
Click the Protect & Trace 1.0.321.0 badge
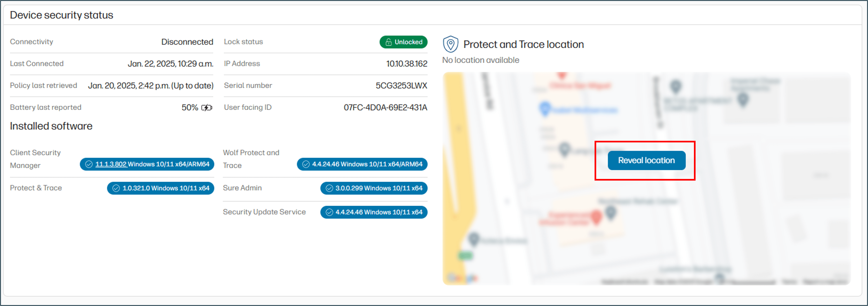tap(160, 188)
